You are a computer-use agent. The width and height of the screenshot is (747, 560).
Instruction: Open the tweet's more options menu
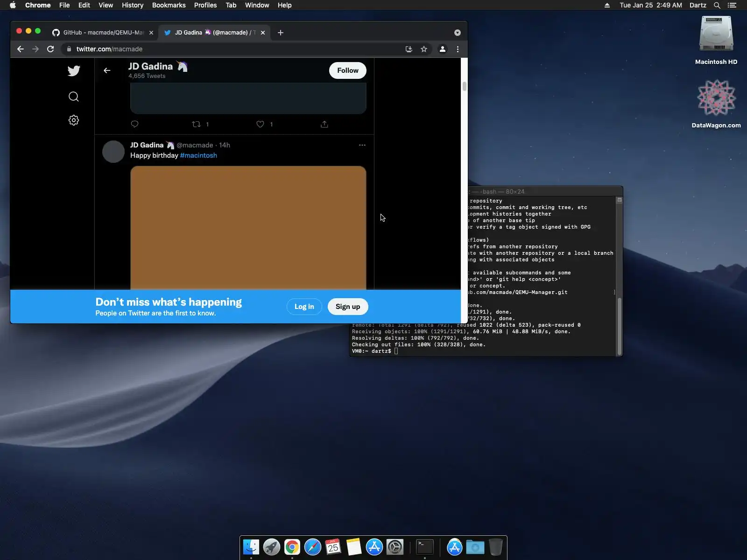[x=362, y=145]
